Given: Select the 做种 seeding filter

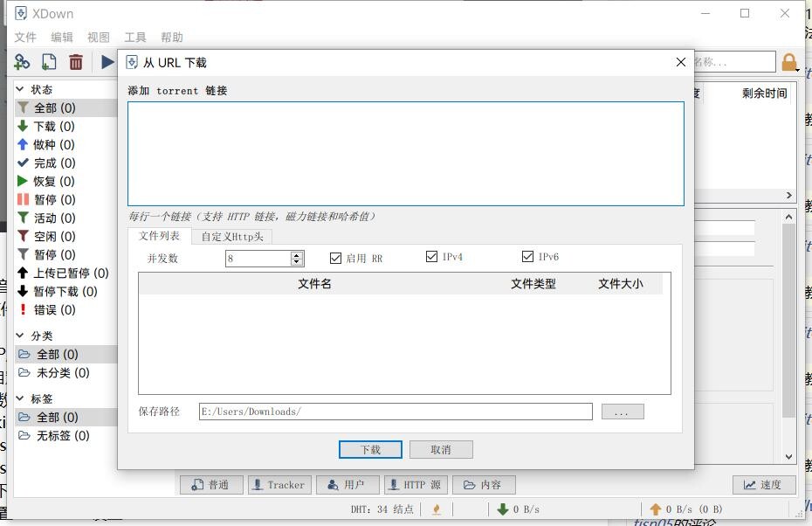Looking at the screenshot, I should tap(53, 145).
